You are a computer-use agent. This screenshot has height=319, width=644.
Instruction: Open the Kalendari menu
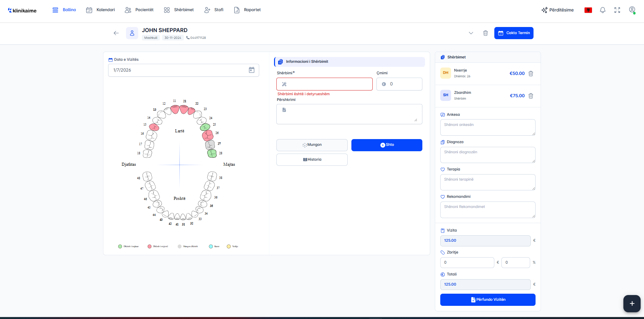click(x=101, y=10)
